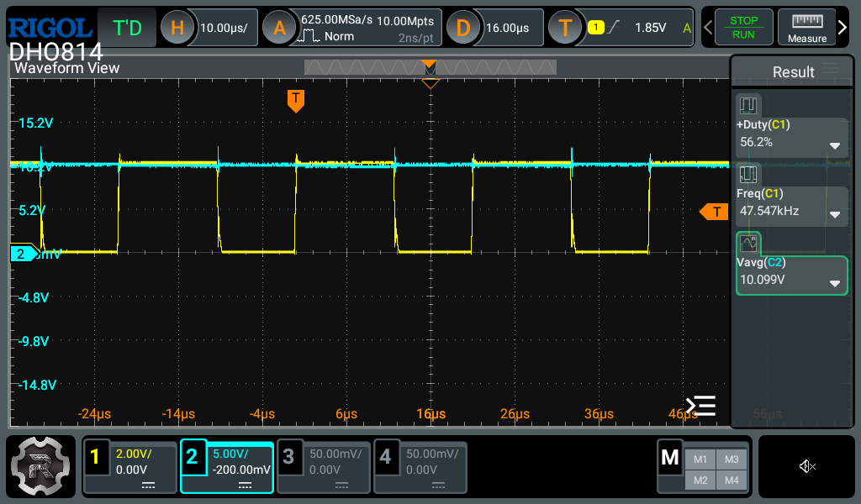The height and width of the screenshot is (504, 861).
Task: Select channel 1 settings tab
Action: (x=130, y=467)
